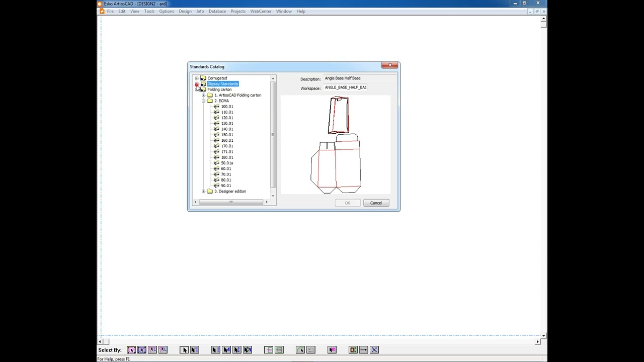The width and height of the screenshot is (644, 362).
Task: Click Cancel in Standards Catalog
Action: tap(376, 203)
